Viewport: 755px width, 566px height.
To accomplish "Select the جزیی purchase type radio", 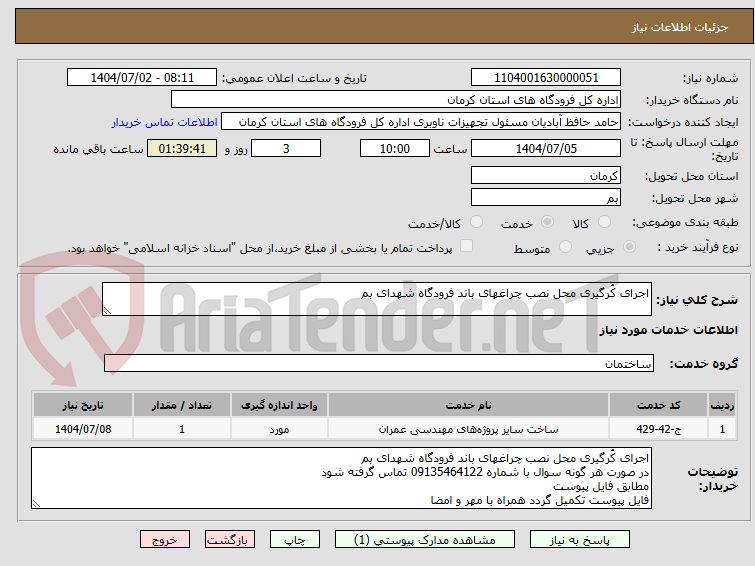I will pyautogui.click(x=629, y=247).
